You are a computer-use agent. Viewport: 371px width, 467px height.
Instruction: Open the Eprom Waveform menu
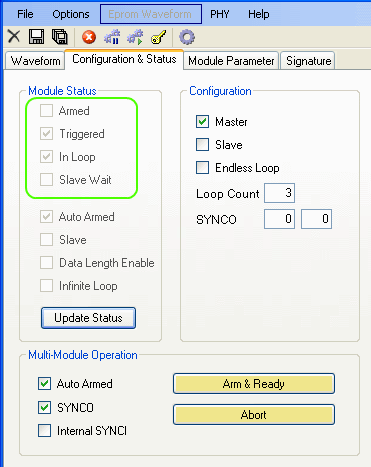(x=151, y=14)
